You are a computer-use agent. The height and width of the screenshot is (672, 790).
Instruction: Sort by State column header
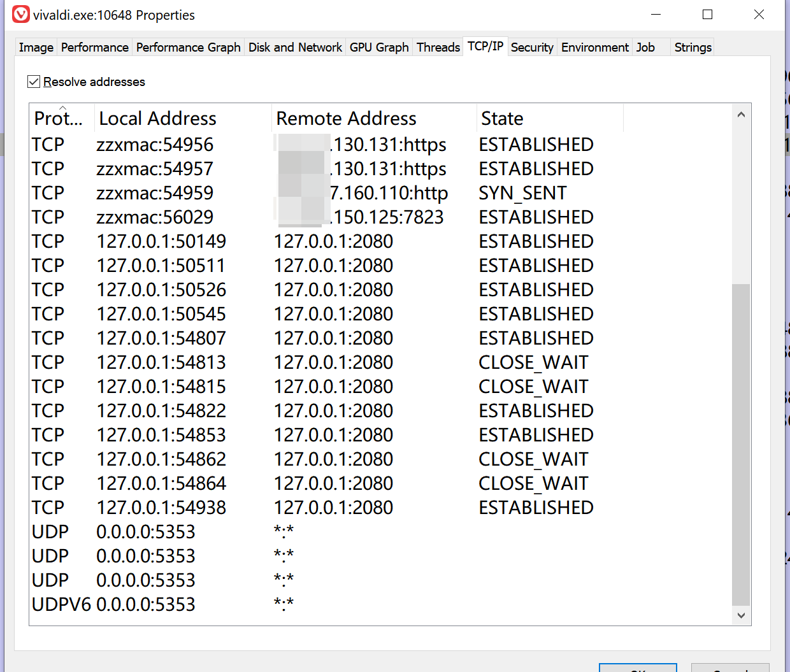550,118
